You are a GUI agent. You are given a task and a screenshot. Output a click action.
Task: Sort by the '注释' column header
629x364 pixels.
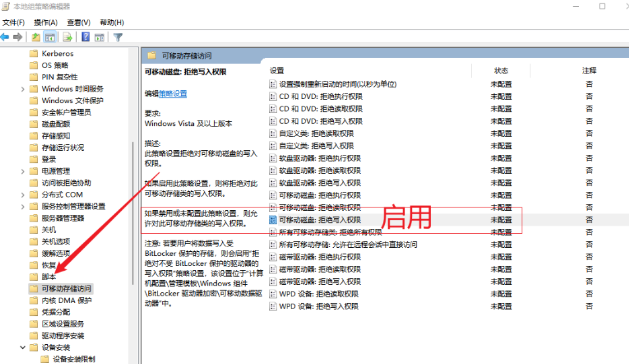589,71
